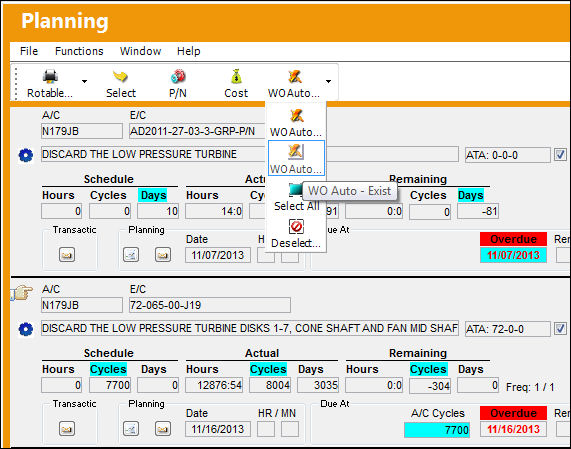Open Transaction folder button for second record
Image resolution: width=571 pixels, height=449 pixels.
click(67, 429)
